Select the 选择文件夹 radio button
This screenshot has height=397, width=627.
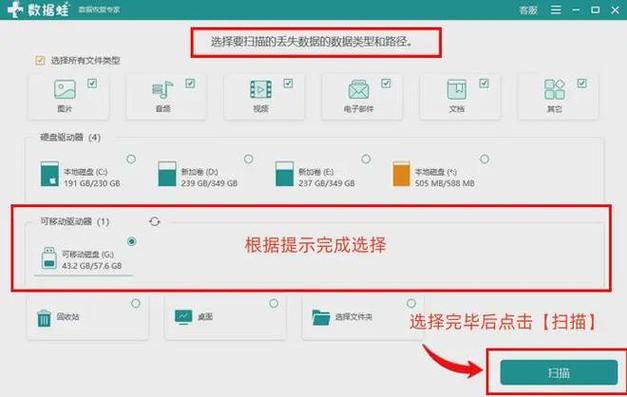pyautogui.click(x=411, y=303)
